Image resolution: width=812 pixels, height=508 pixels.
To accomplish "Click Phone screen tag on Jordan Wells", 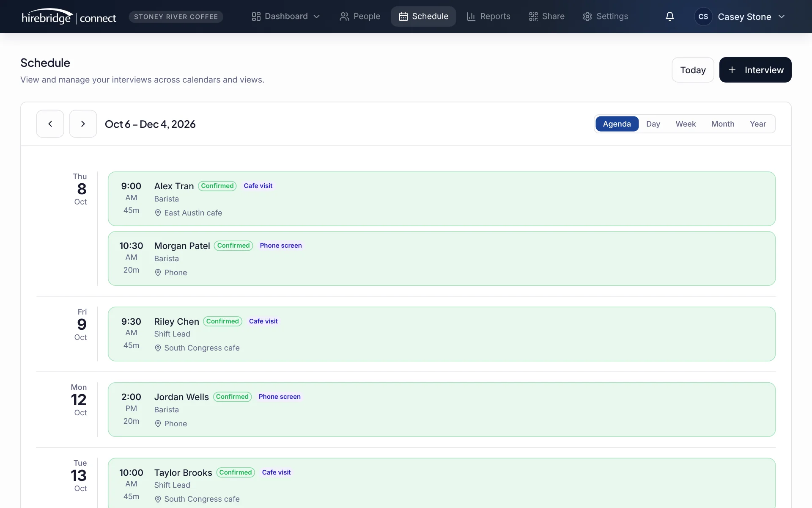I will click(x=280, y=397).
